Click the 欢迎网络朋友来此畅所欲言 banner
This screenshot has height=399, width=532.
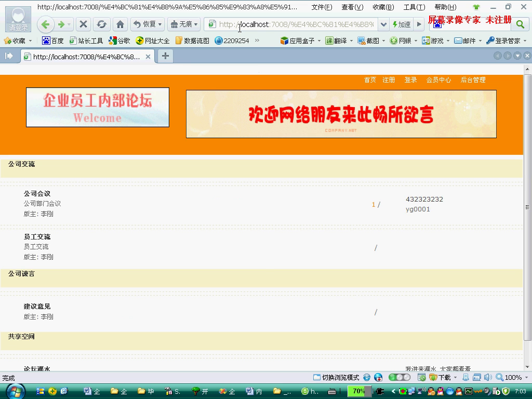click(341, 114)
